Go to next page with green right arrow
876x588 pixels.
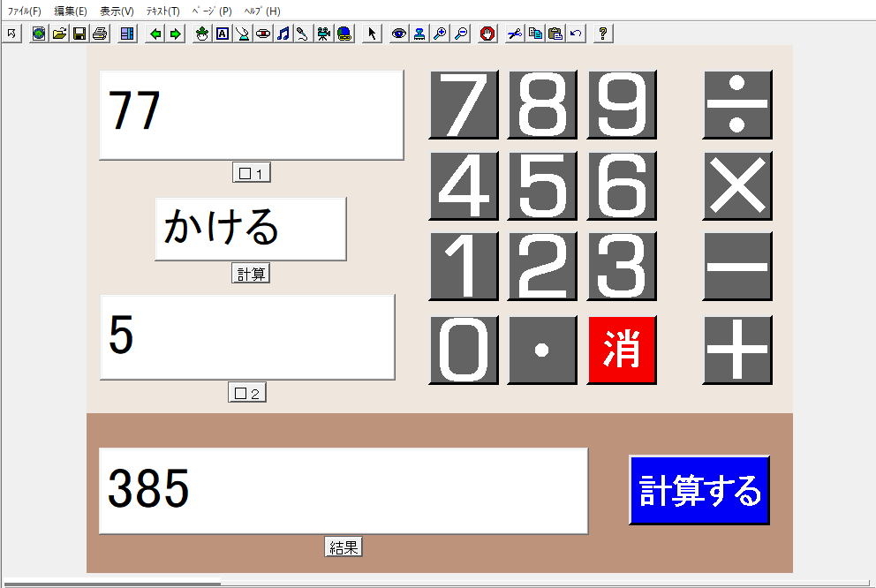click(x=175, y=34)
